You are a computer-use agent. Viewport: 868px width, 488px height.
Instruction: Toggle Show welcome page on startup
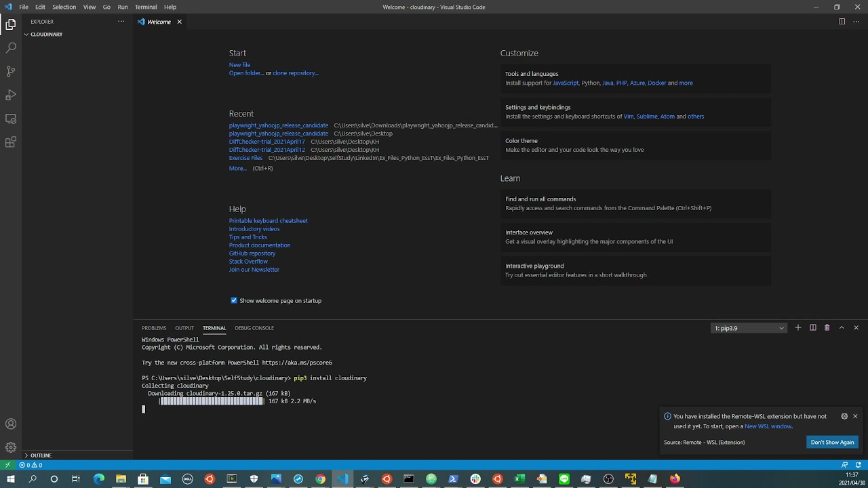(234, 301)
